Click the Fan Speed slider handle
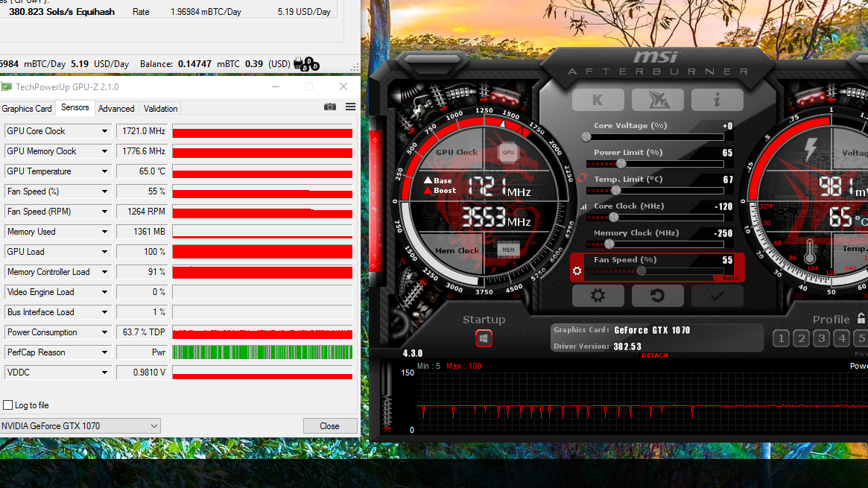Viewport: 868px width, 488px height. click(641, 271)
